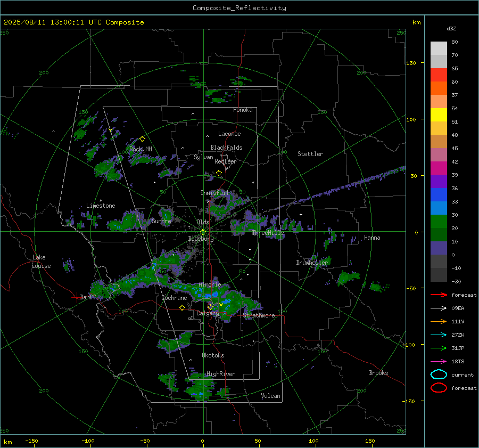Screen dimensions: 479x448
Task: Click the Hanna city label
Action: [372, 238]
